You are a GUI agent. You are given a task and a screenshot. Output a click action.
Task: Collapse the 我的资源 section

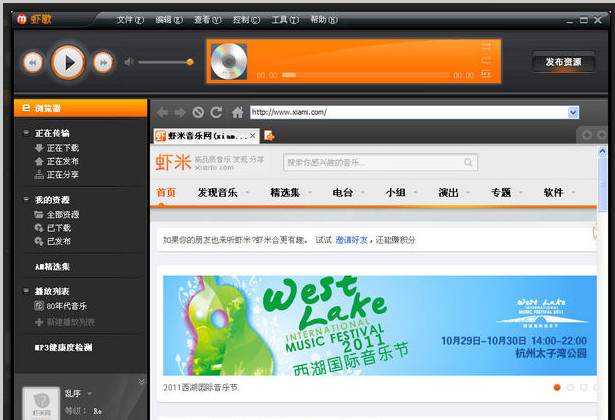tap(26, 200)
